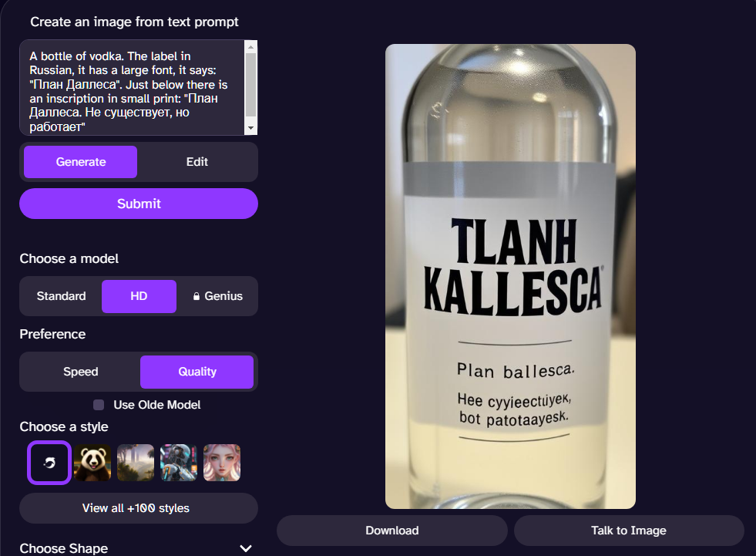756x556 pixels.
Task: Select the Generate tab
Action: (80, 162)
